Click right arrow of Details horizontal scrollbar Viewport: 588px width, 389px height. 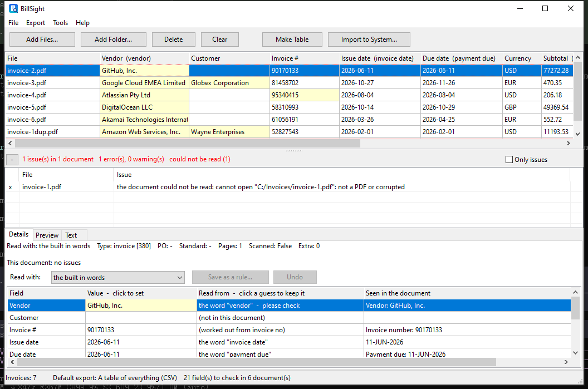coord(566,362)
